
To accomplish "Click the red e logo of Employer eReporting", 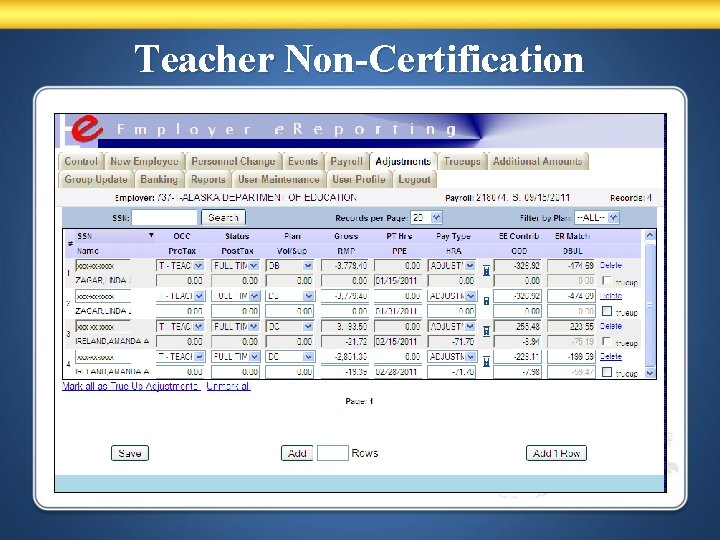I will point(85,129).
